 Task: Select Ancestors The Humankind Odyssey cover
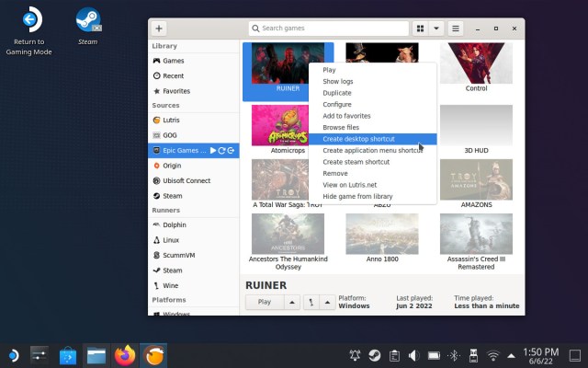pos(288,234)
